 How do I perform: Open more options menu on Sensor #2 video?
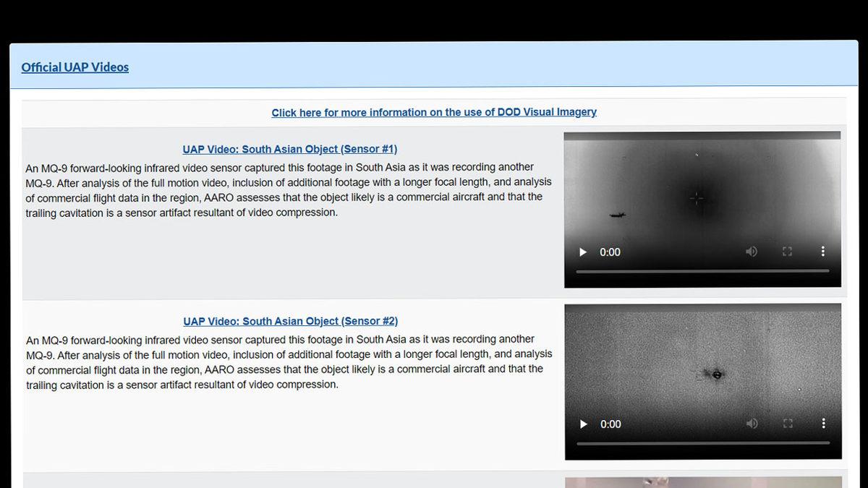(823, 424)
